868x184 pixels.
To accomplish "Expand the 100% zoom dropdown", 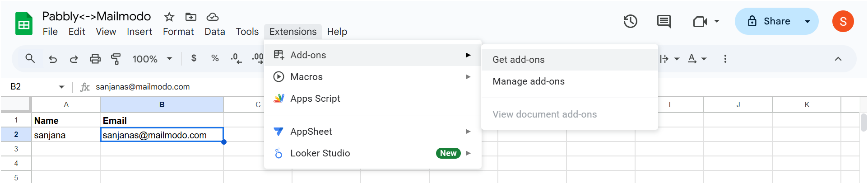I will point(152,59).
